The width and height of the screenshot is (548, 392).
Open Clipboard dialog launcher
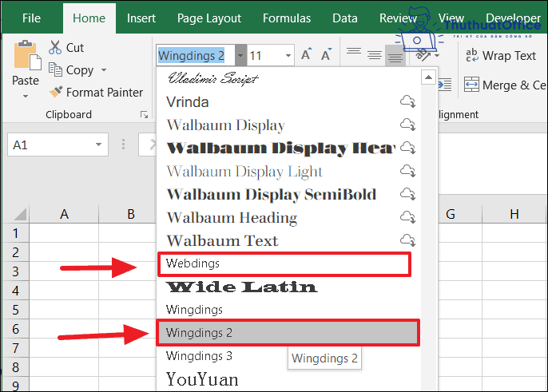[144, 115]
